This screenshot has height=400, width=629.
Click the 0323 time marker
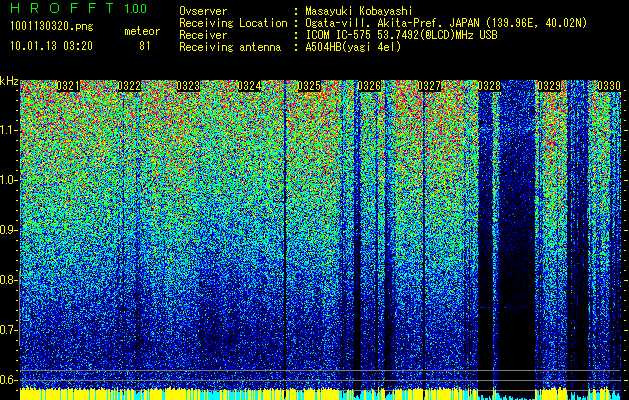pyautogui.click(x=188, y=86)
